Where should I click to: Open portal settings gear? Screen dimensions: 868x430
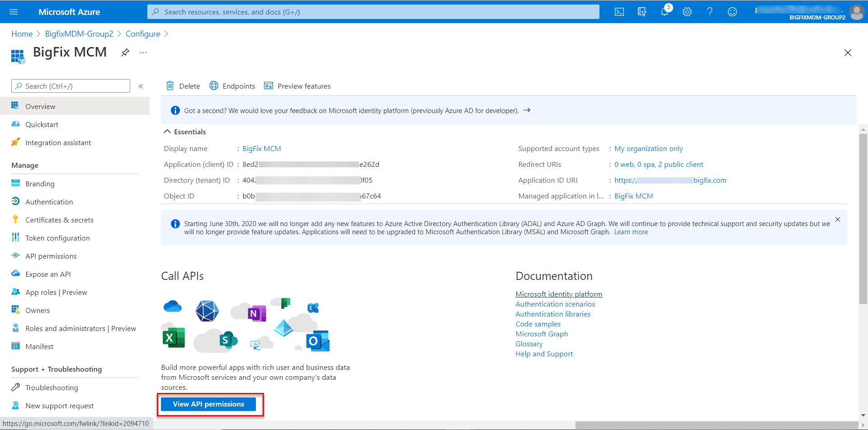click(687, 12)
